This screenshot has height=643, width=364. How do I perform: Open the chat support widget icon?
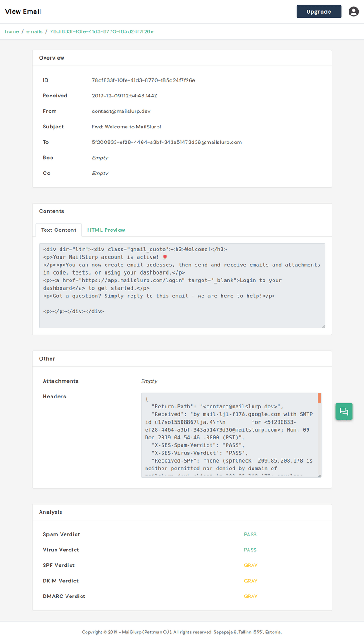pos(344,412)
